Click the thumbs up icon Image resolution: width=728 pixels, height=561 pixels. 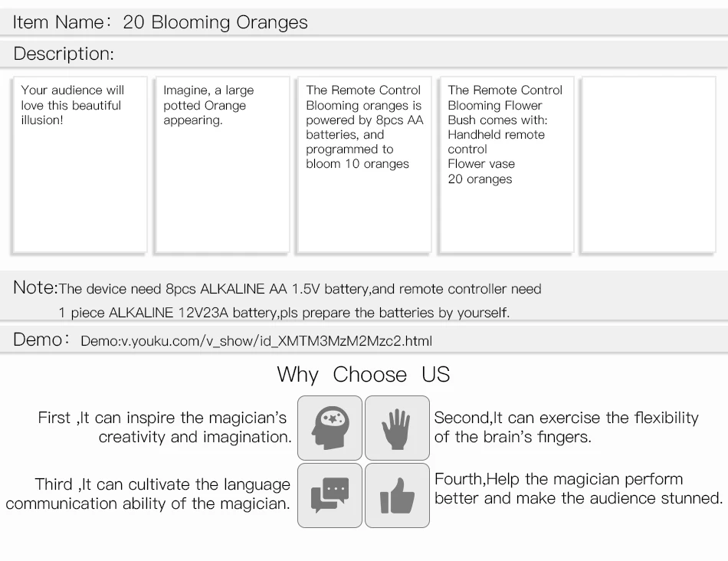(x=397, y=495)
